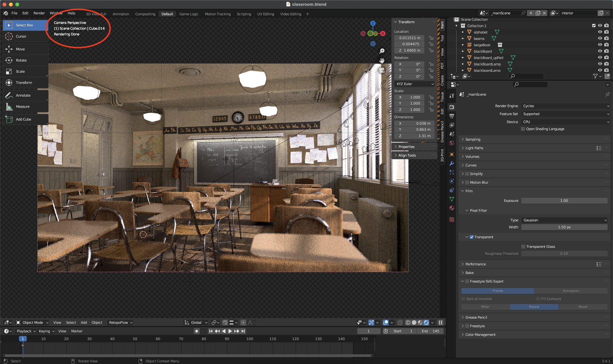Open the Material properties tab icon
This screenshot has width=613, height=364.
click(452, 208)
